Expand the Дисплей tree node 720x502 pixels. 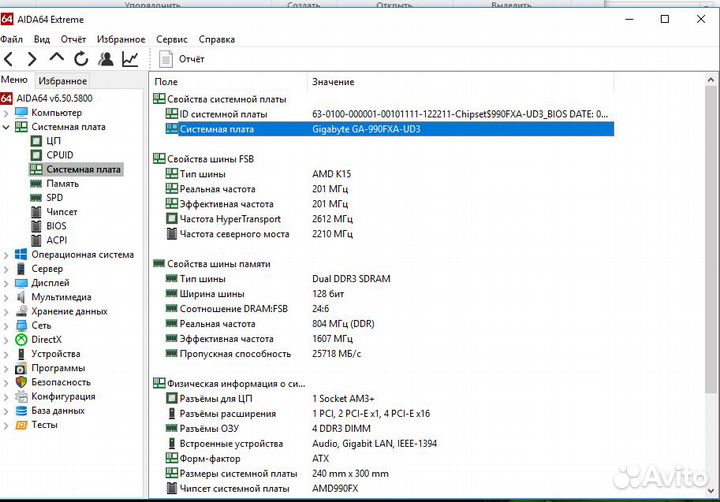tap(6, 283)
